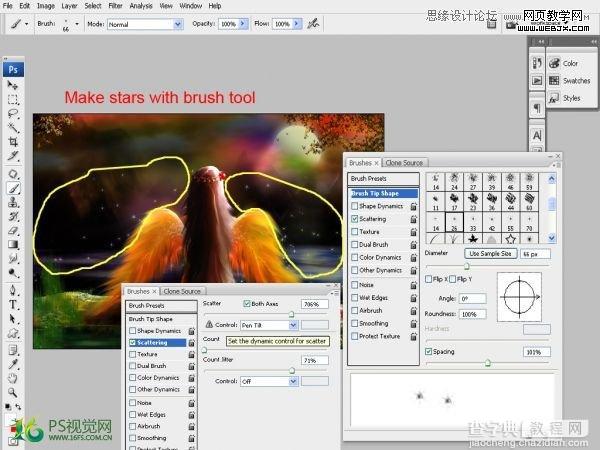Select the Notes tool

(x=13, y=350)
